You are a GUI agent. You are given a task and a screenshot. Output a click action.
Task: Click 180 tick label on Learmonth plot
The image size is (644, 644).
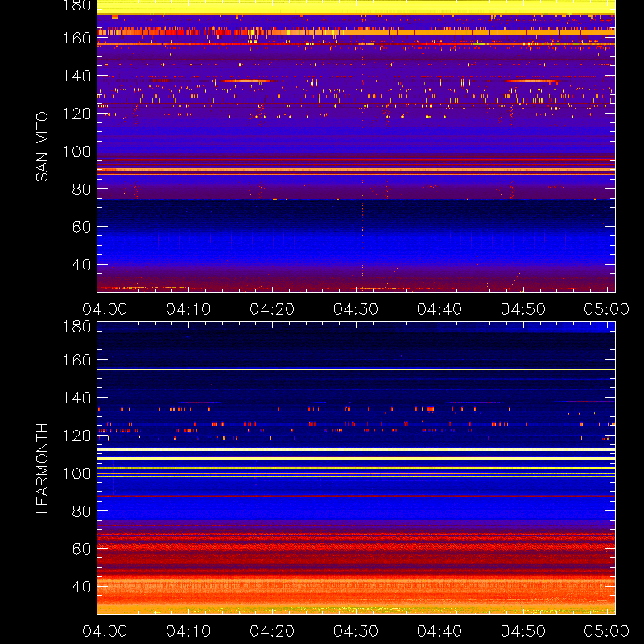76,327
